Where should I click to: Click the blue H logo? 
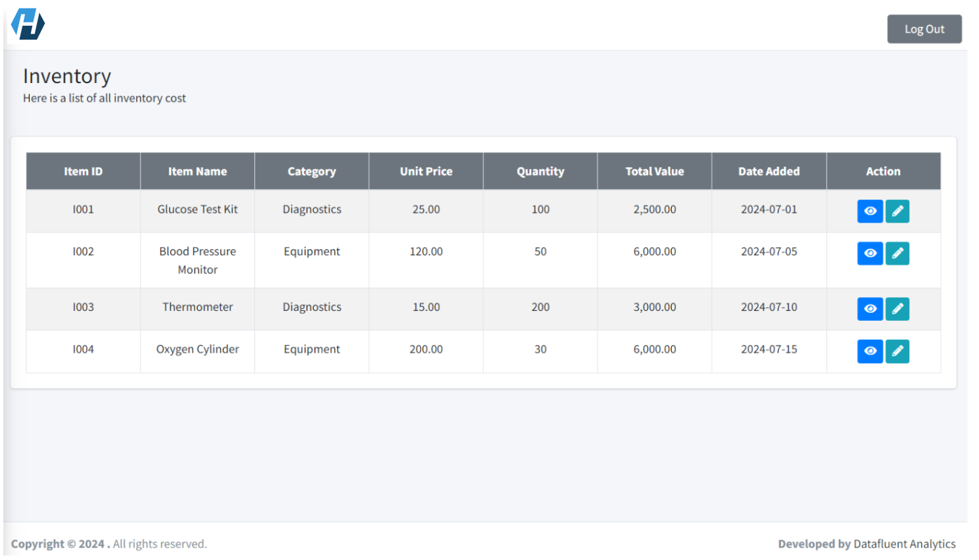pyautogui.click(x=28, y=24)
